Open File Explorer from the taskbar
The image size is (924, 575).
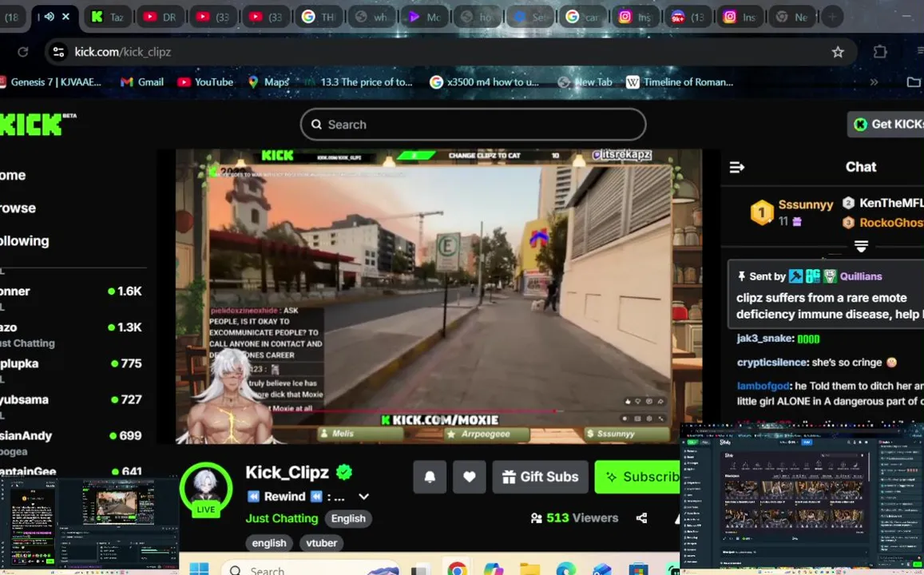(x=529, y=569)
